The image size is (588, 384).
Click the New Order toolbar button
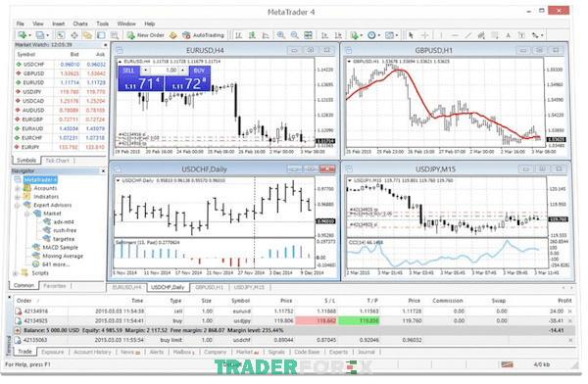(145, 35)
